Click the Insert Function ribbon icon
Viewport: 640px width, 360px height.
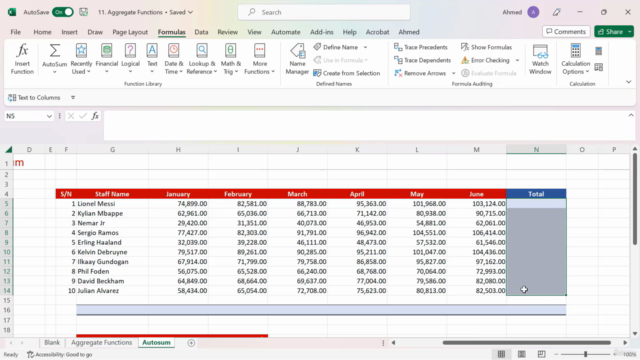point(22,59)
